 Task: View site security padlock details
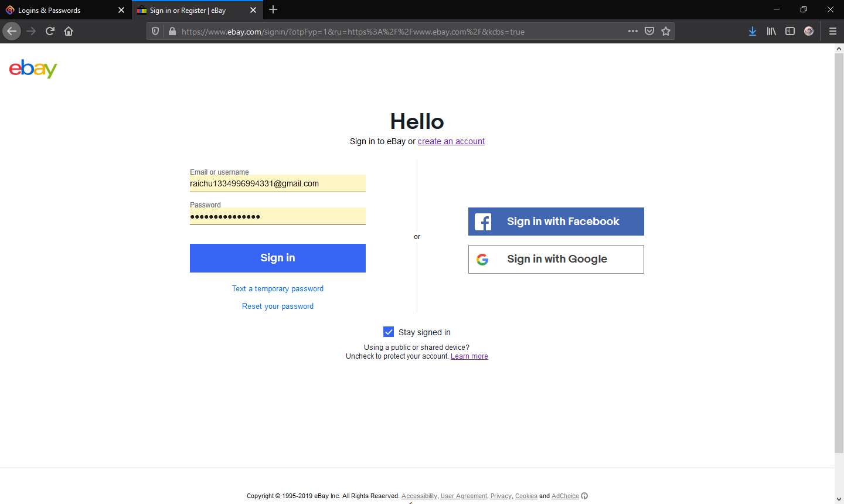(172, 32)
